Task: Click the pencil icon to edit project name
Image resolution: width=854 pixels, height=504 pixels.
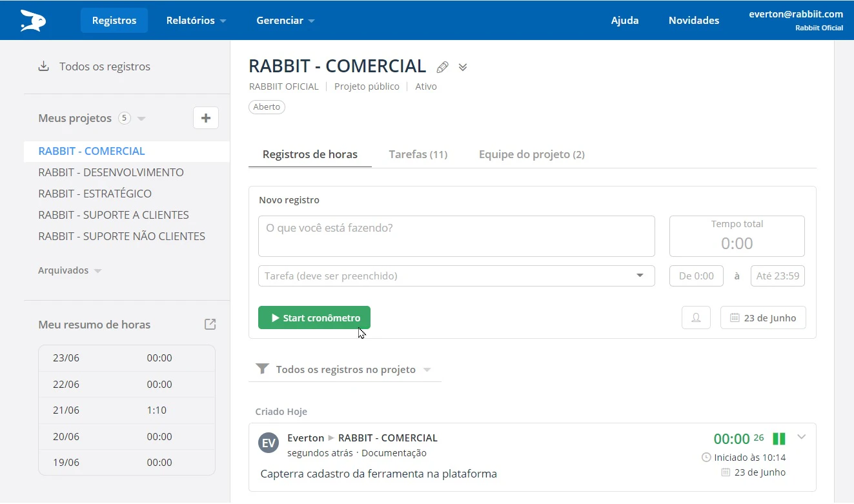Action: 442,66
